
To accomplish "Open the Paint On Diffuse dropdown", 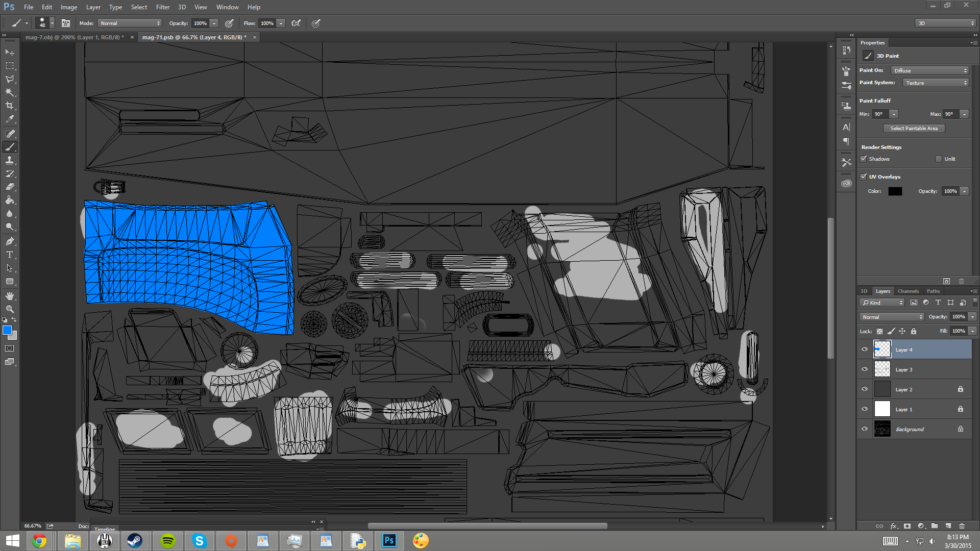I will pos(930,70).
